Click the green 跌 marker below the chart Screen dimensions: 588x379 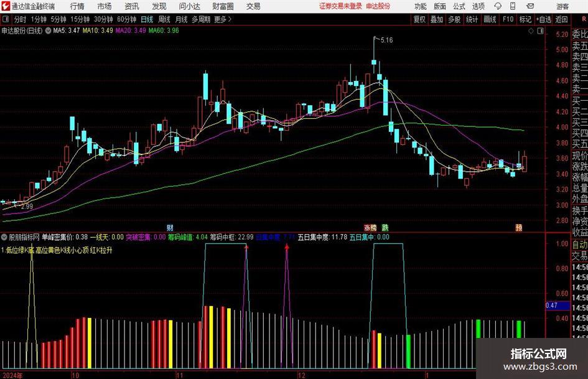385,228
